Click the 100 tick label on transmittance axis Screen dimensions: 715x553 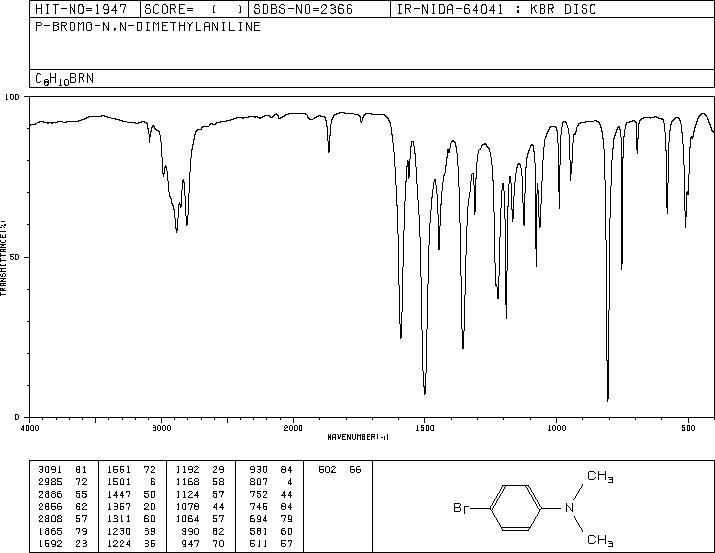[13, 97]
